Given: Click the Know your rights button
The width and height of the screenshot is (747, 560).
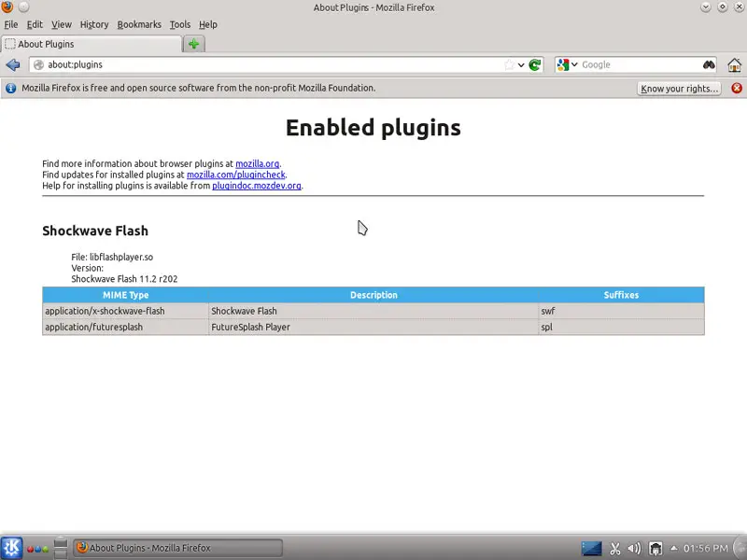Looking at the screenshot, I should [679, 89].
